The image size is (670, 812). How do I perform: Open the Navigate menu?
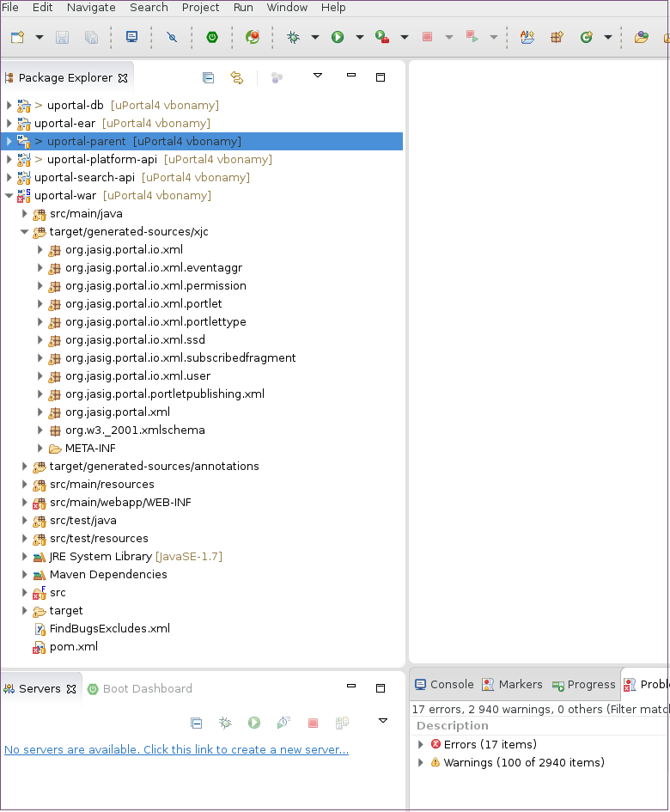[91, 8]
